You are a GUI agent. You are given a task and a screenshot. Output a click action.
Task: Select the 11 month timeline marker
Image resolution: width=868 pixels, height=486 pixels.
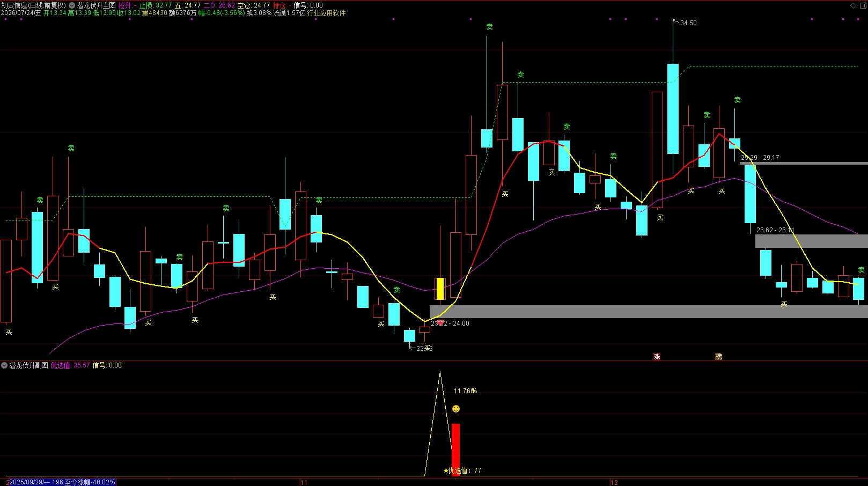304,482
